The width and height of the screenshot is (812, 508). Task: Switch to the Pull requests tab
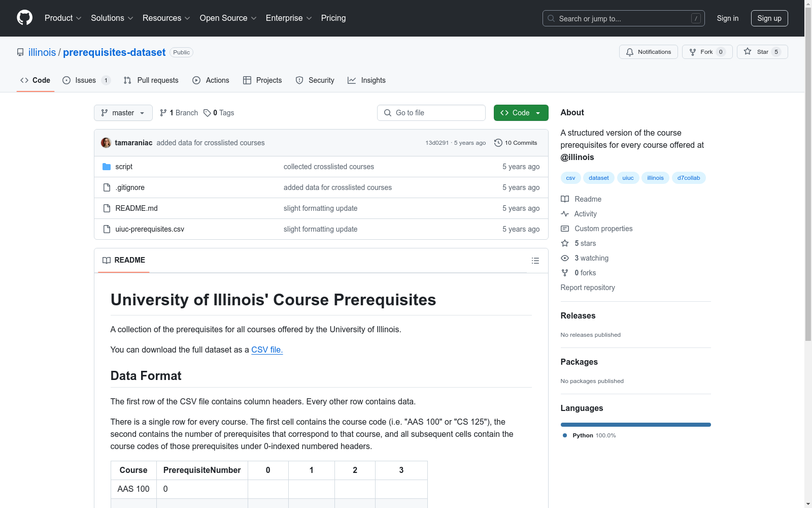tap(151, 80)
